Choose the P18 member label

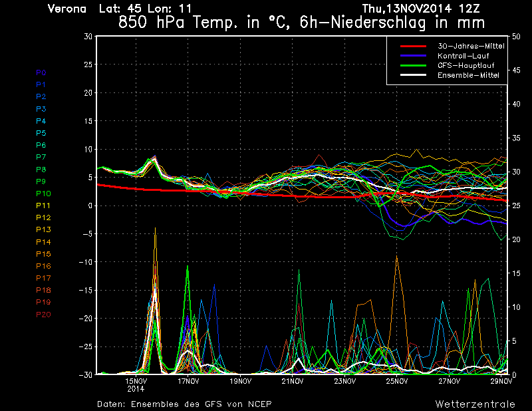point(43,290)
